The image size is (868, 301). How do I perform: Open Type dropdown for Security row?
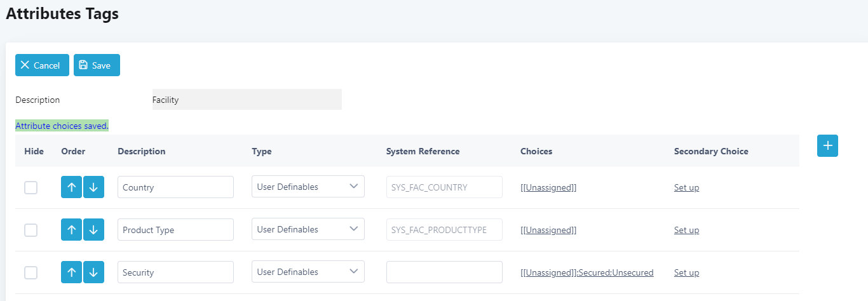tap(308, 272)
